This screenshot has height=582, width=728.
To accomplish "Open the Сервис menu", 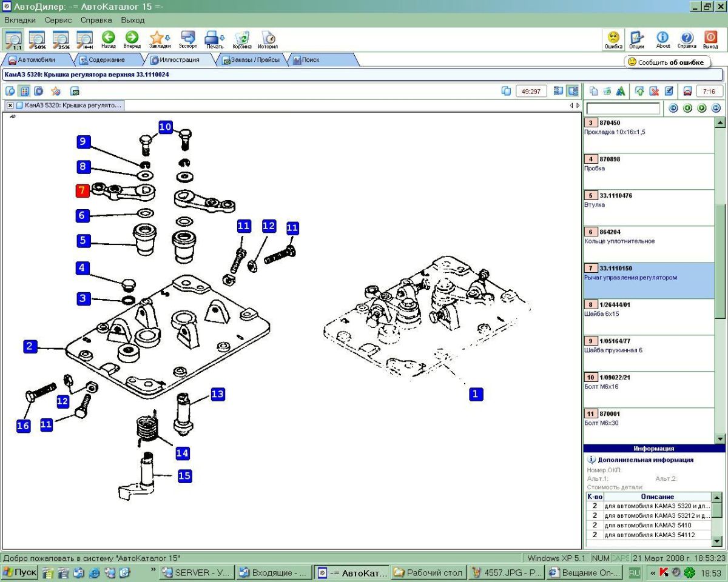I will (59, 20).
